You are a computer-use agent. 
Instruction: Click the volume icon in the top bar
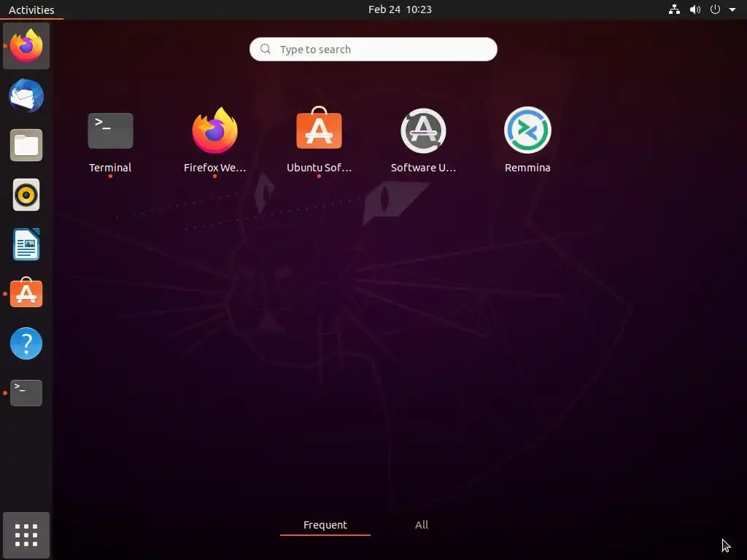pos(695,9)
